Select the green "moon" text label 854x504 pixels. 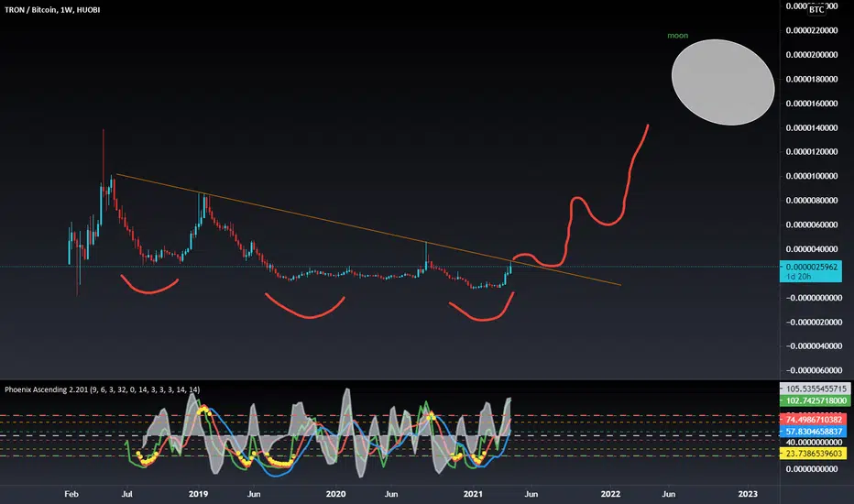click(x=677, y=36)
